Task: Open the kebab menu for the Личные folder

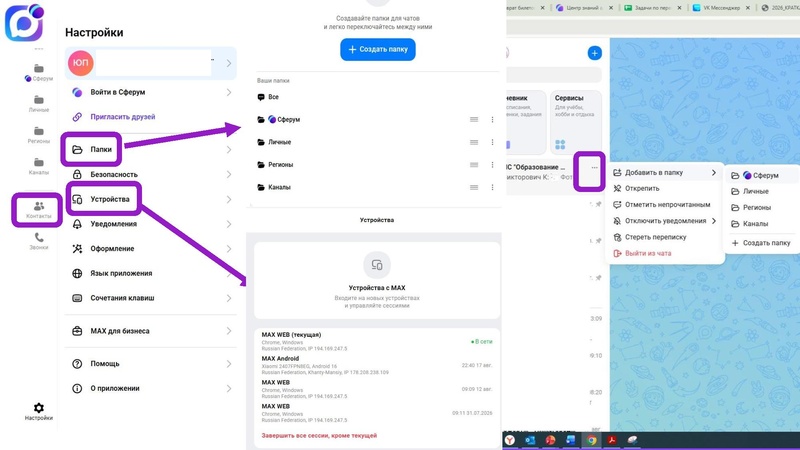Action: (x=492, y=142)
